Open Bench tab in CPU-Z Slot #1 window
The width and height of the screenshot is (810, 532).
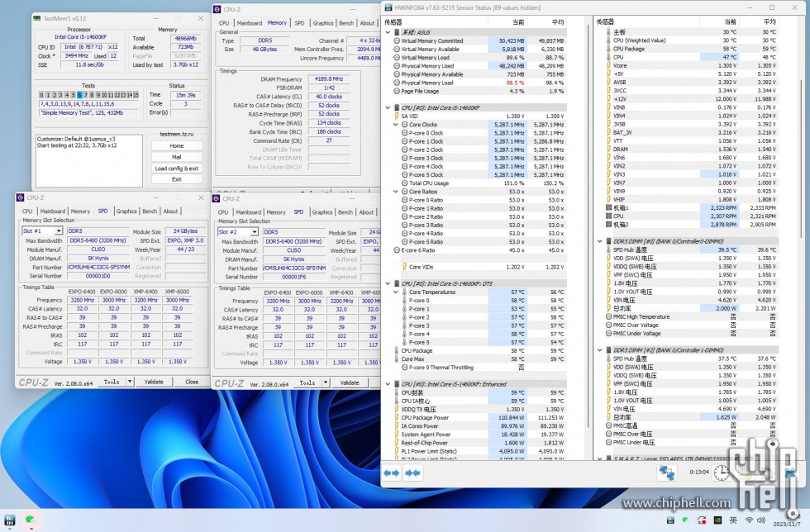(x=150, y=211)
